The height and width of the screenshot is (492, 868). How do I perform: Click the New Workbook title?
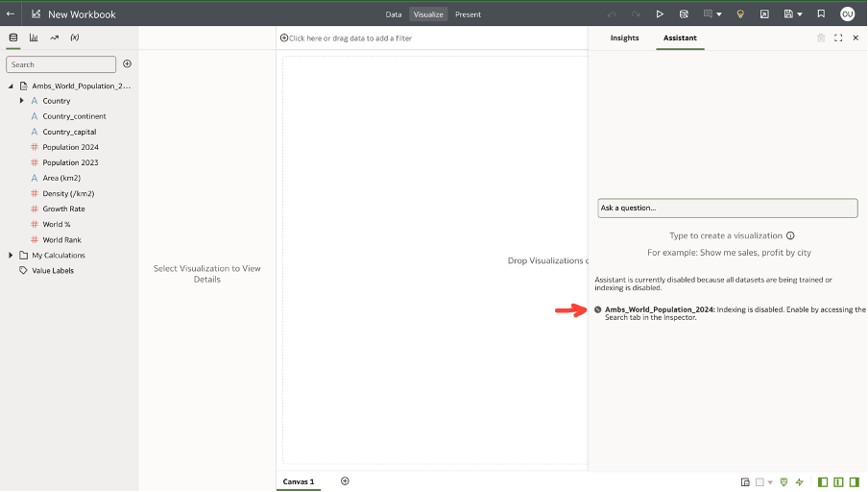[82, 14]
